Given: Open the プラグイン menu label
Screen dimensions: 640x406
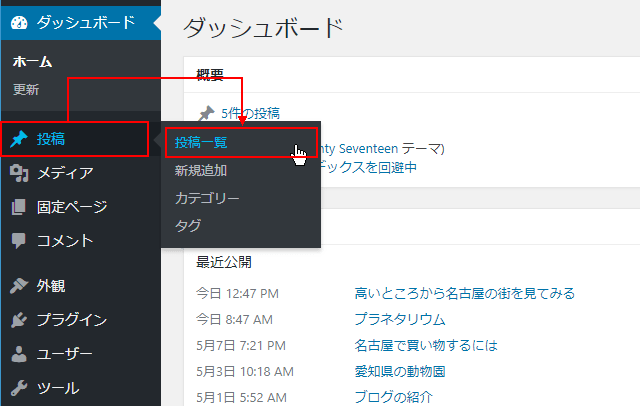Looking at the screenshot, I should (x=72, y=320).
